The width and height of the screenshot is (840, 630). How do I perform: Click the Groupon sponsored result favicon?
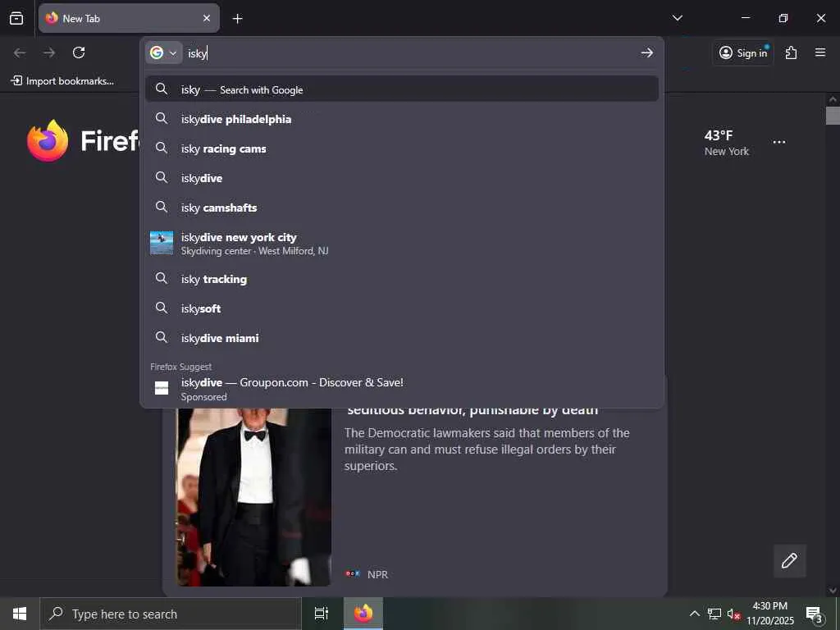[x=162, y=388]
